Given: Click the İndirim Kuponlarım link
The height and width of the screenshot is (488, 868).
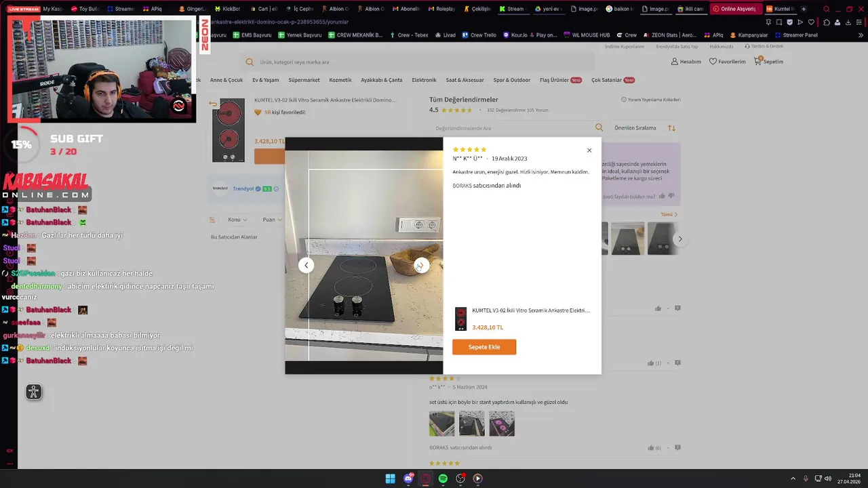Looking at the screenshot, I should point(625,47).
